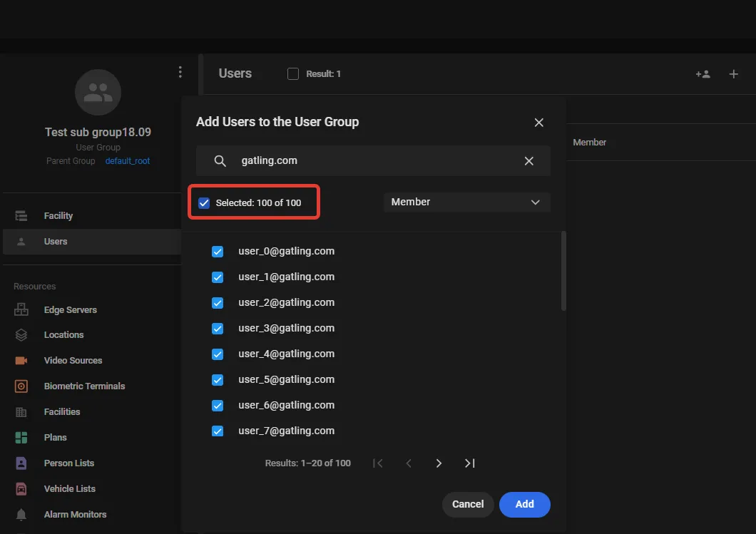This screenshot has height=534, width=756.
Task: Click the search magnifier icon
Action: 220,161
